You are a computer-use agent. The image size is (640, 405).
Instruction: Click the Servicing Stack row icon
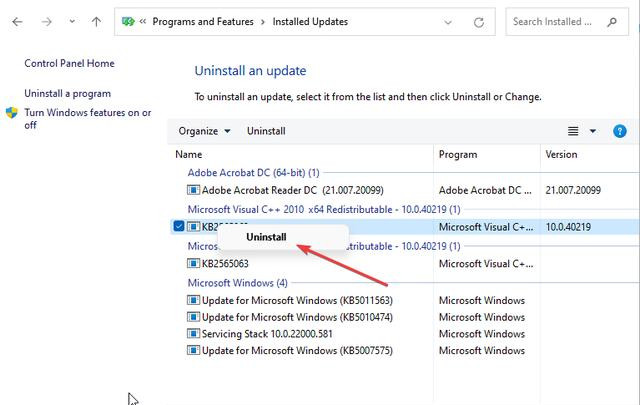(193, 334)
